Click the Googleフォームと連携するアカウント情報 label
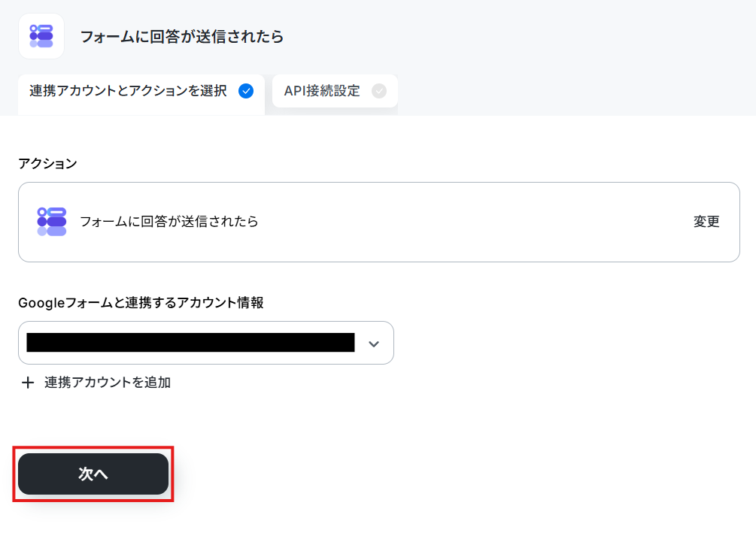 (141, 303)
